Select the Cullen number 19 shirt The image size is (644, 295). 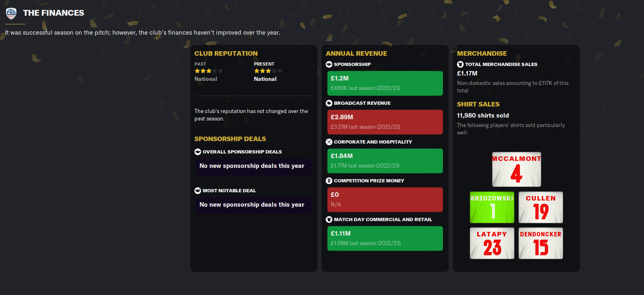541,208
